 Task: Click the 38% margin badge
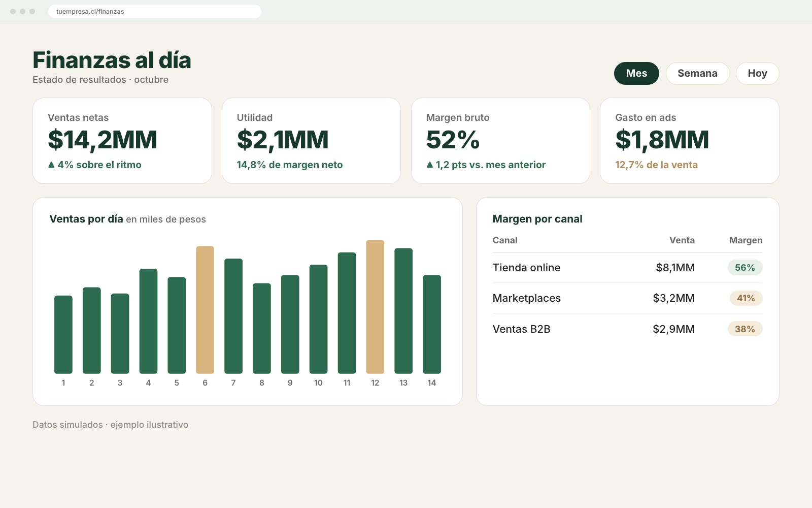click(x=745, y=329)
